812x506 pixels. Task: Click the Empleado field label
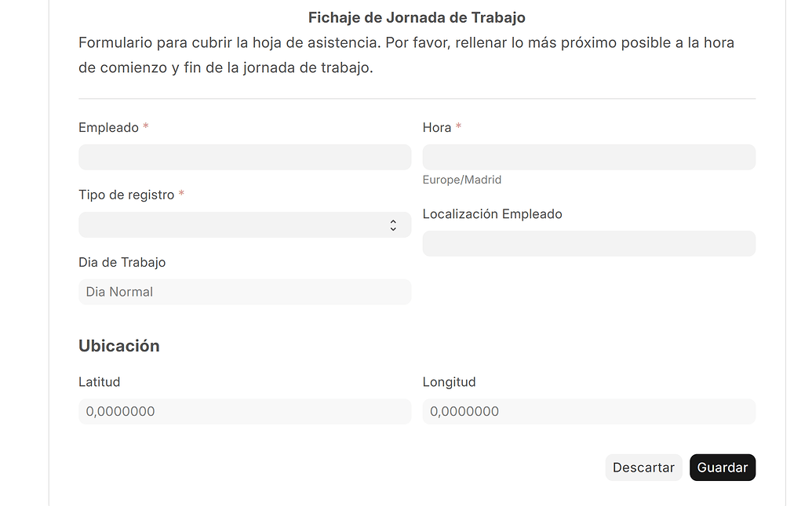click(107, 127)
